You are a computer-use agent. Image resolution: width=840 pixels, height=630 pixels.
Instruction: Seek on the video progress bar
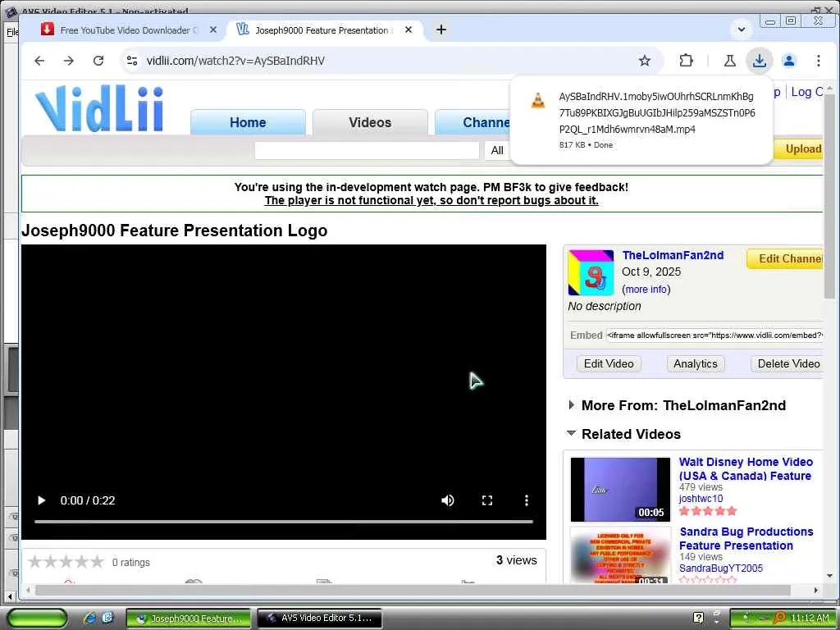[x=283, y=521]
